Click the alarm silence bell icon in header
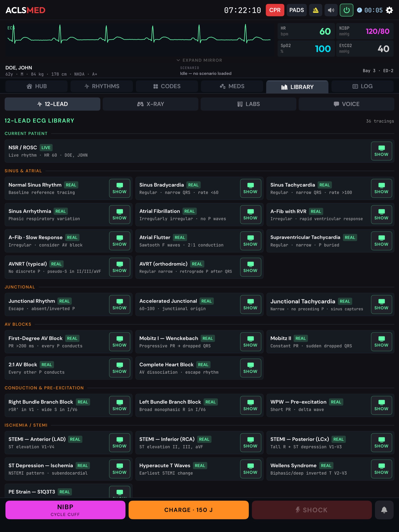Viewport: 399px width, 532px height. click(x=316, y=10)
